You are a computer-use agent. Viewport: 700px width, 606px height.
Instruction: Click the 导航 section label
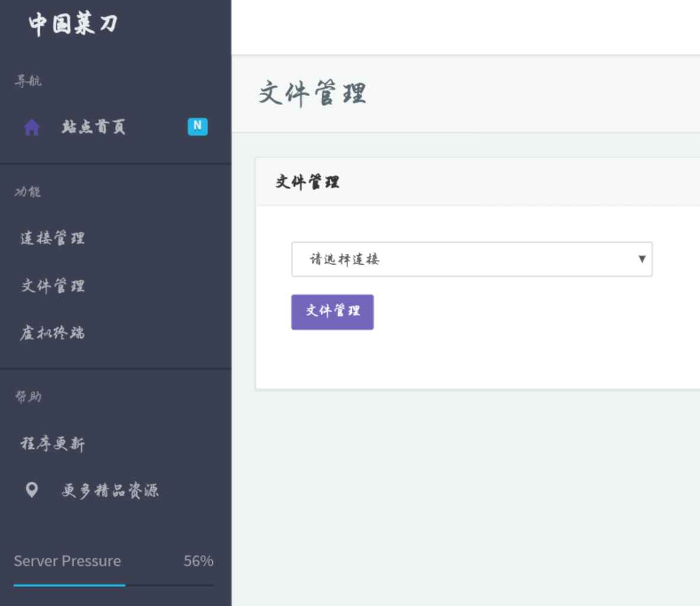pos(27,82)
